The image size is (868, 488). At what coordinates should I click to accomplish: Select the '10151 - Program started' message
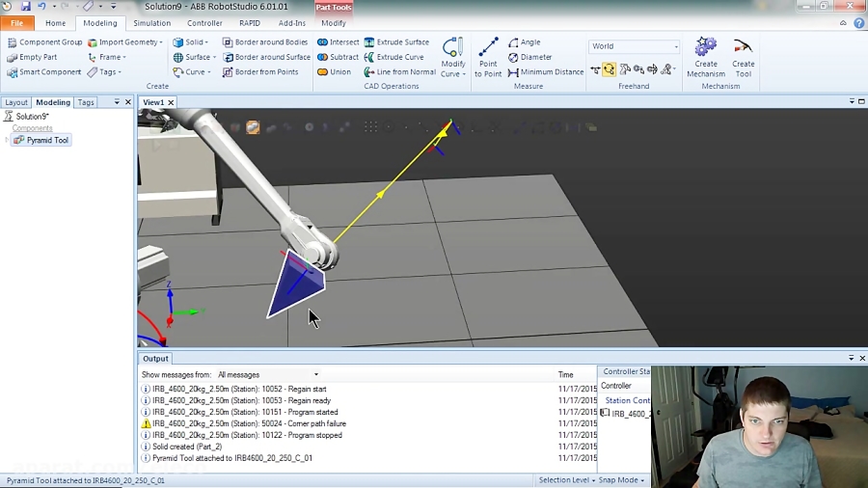(x=239, y=412)
